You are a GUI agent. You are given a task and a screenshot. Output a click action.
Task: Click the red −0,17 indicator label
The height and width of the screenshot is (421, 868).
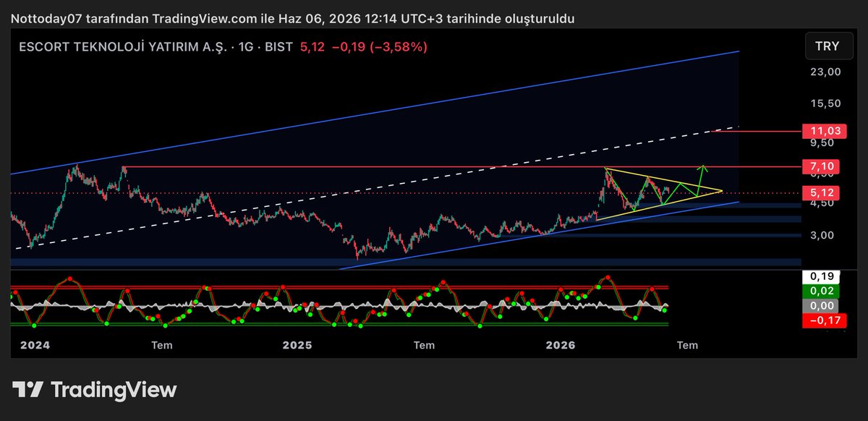(x=824, y=321)
